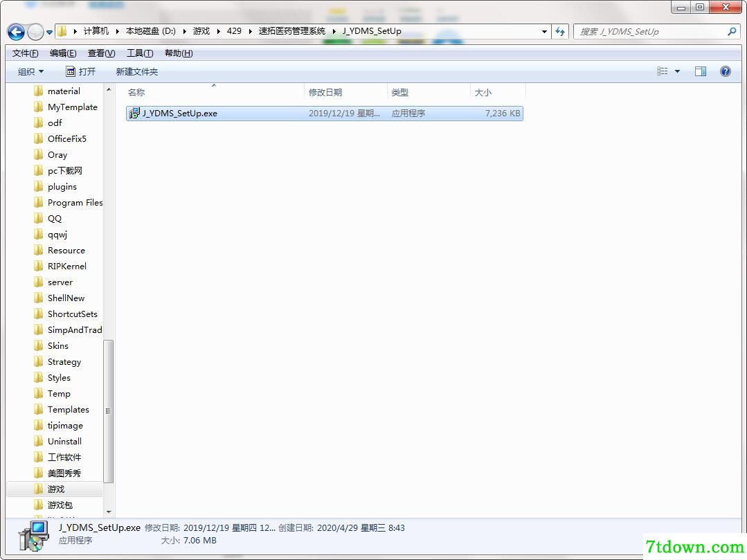The height and width of the screenshot is (560, 747).
Task: Open help with the question mark icon
Action: pyautogui.click(x=725, y=71)
